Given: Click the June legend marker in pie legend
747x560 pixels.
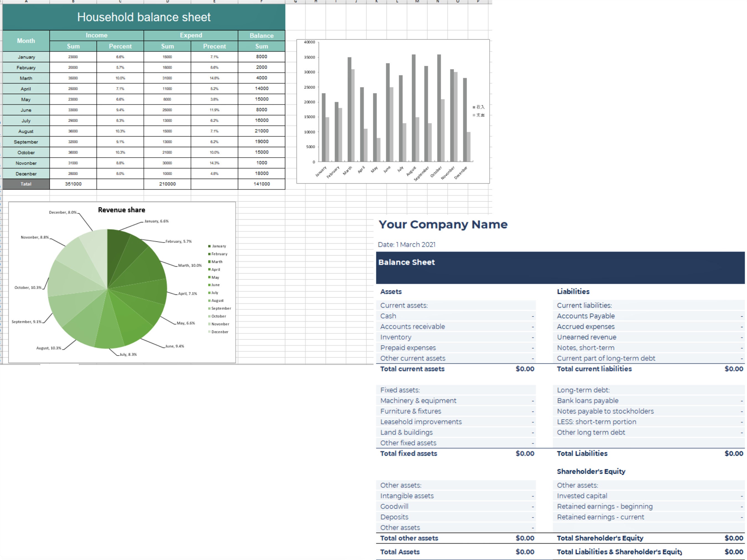Looking at the screenshot, I should click(209, 285).
